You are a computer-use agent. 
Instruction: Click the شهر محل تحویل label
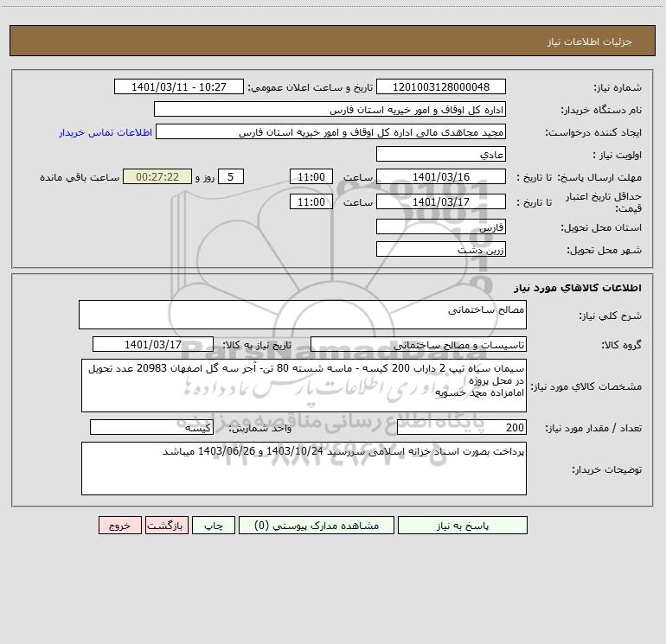tap(604, 250)
